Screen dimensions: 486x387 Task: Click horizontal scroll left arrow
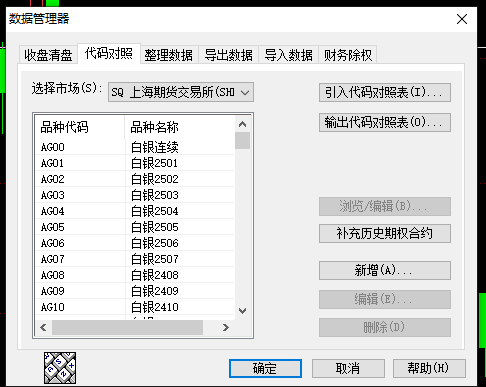tap(43, 327)
